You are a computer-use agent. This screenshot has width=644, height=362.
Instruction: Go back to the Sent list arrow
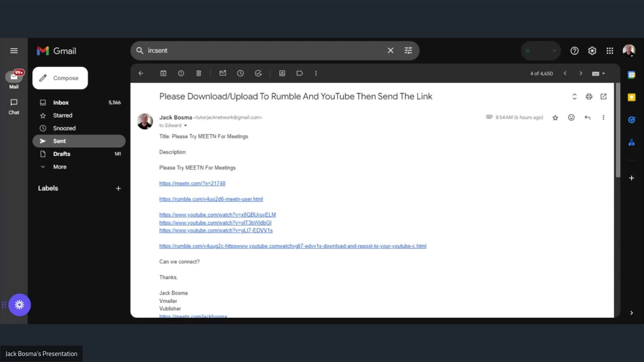click(141, 73)
